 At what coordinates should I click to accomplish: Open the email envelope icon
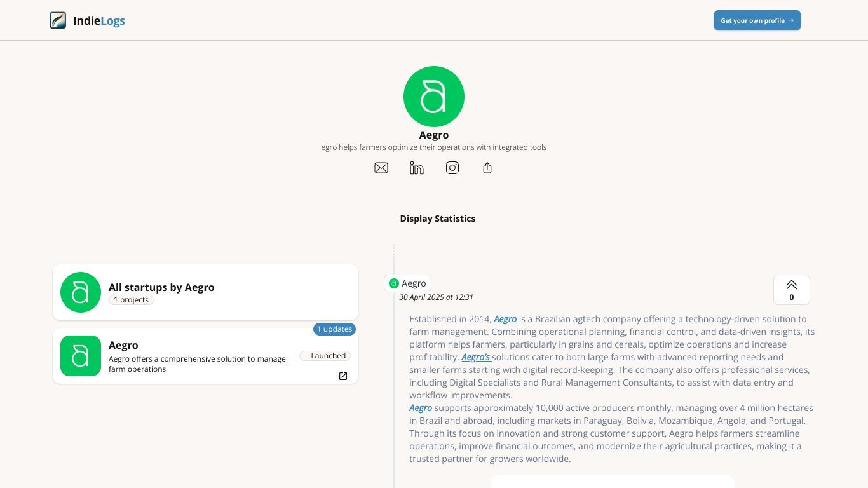click(381, 168)
